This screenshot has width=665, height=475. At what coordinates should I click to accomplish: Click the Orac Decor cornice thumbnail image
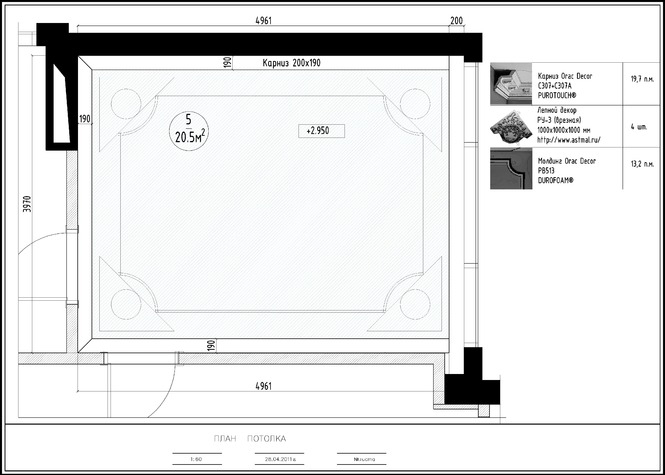click(x=511, y=84)
